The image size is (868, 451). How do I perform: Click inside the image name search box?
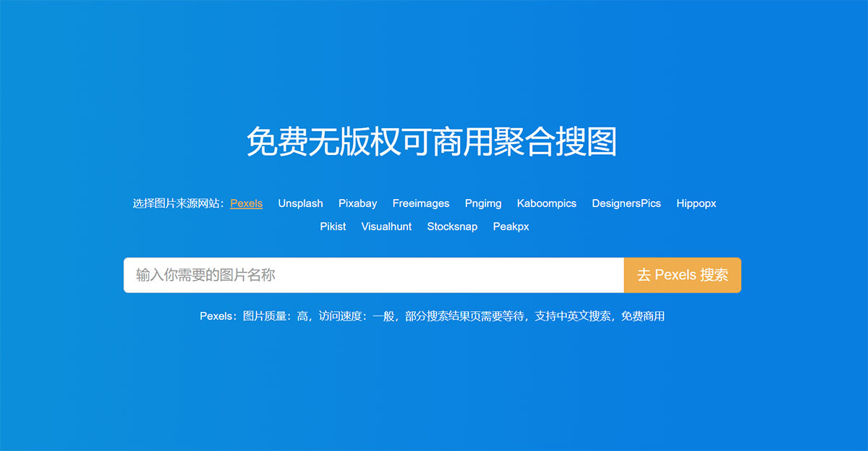coord(362,275)
